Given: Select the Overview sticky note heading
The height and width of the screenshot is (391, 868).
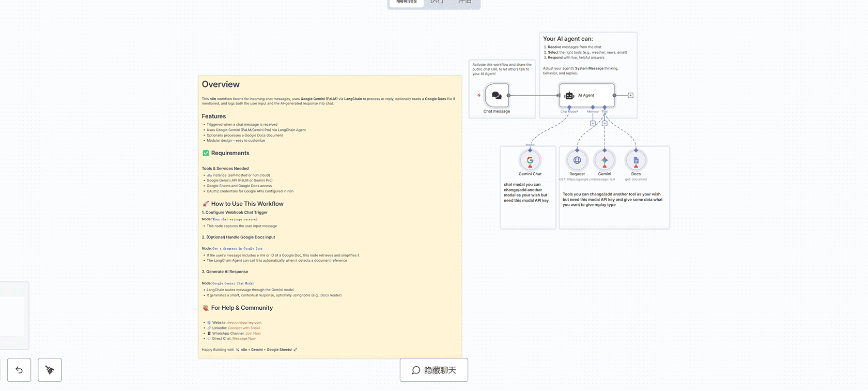Looking at the screenshot, I should pyautogui.click(x=221, y=84).
